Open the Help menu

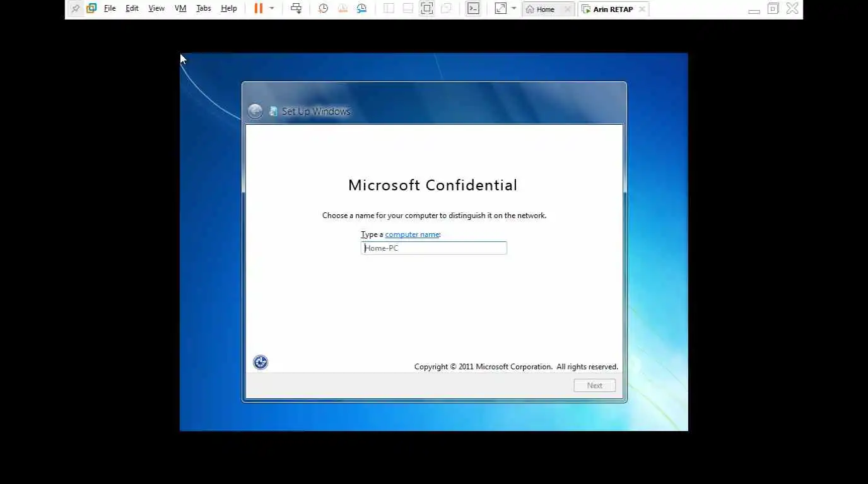click(x=229, y=9)
